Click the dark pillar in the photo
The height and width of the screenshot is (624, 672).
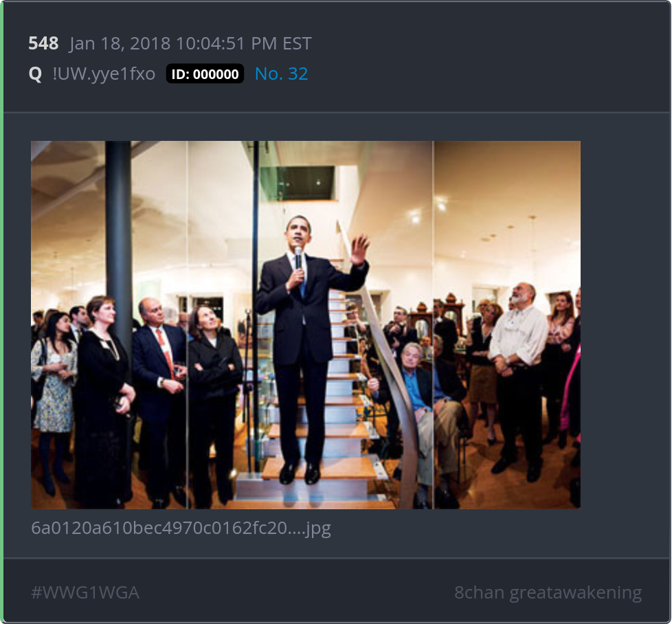118,240
